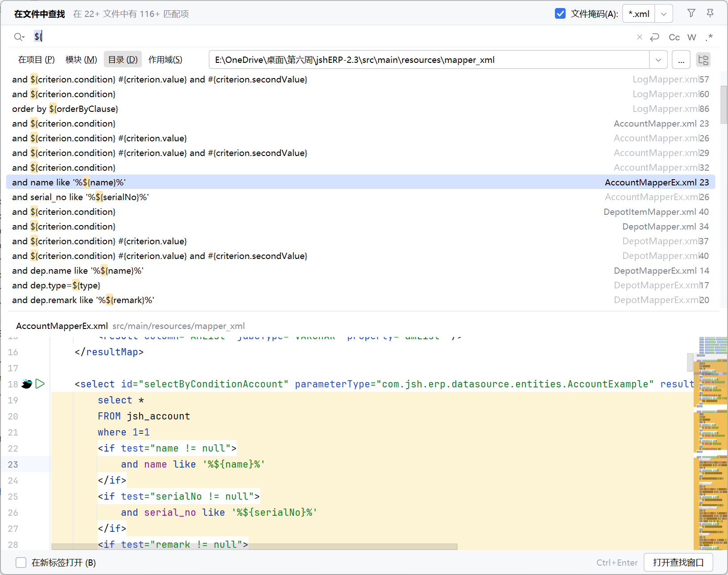Screen dimensions: 728x575
Task: Uncheck the File mask checkbox
Action: [560, 13]
